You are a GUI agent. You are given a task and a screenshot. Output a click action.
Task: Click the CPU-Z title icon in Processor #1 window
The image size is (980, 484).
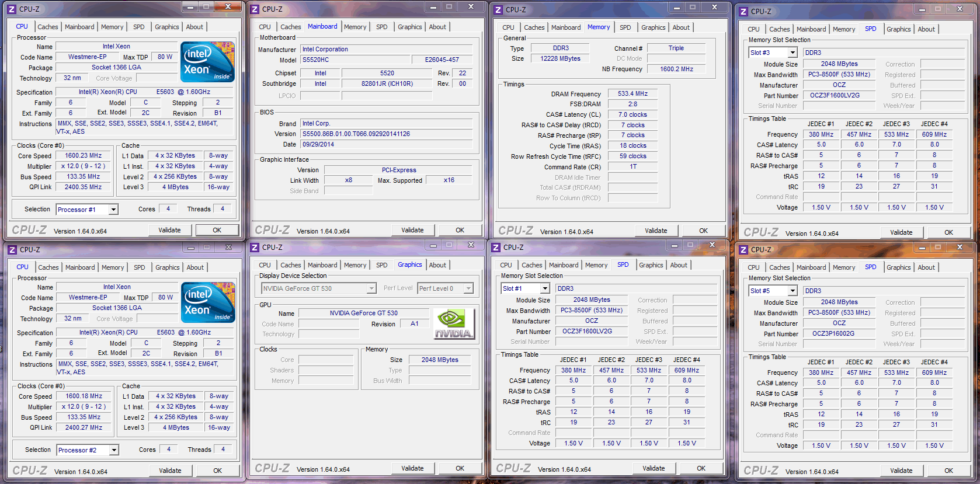pos(11,9)
